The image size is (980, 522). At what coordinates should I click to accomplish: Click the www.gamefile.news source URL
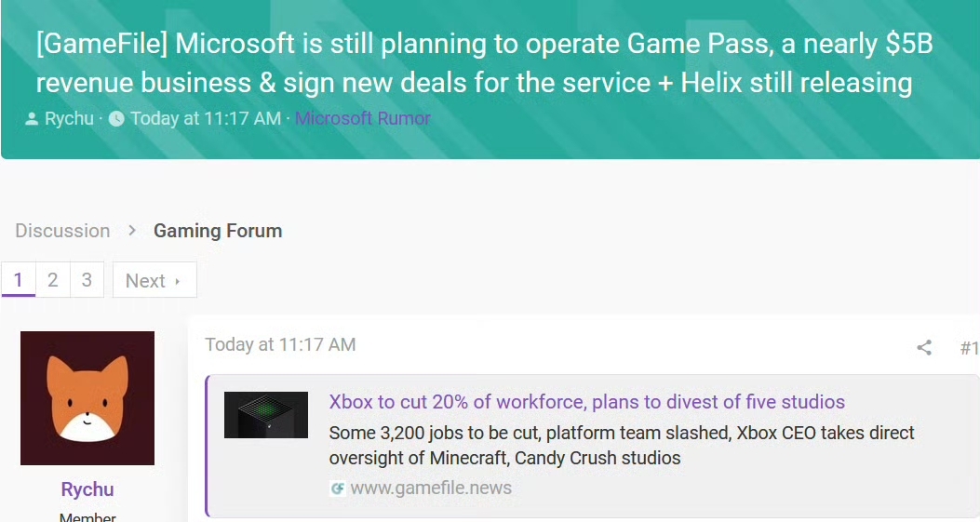click(x=431, y=488)
